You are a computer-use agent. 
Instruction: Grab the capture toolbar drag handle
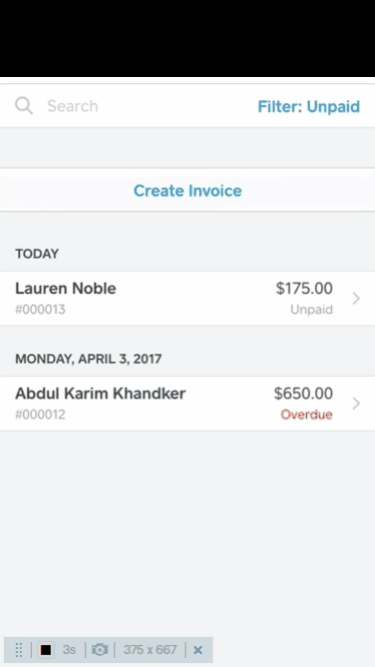tap(19, 650)
